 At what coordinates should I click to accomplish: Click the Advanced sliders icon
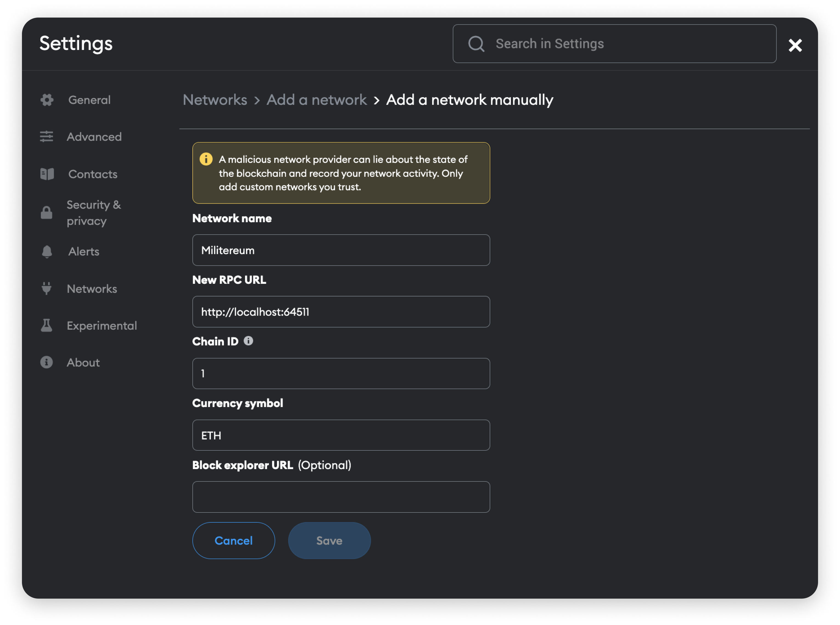pyautogui.click(x=47, y=137)
